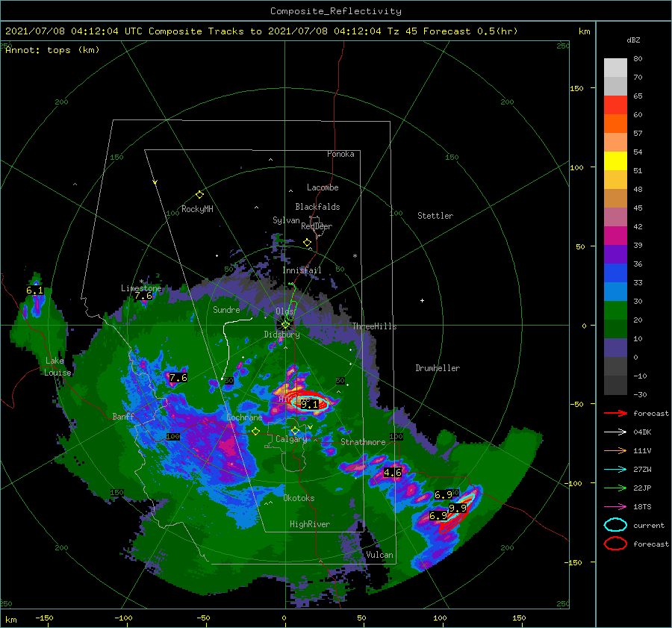This screenshot has height=628, width=672.
Task: Click the Lacombe town label
Action: [x=323, y=187]
